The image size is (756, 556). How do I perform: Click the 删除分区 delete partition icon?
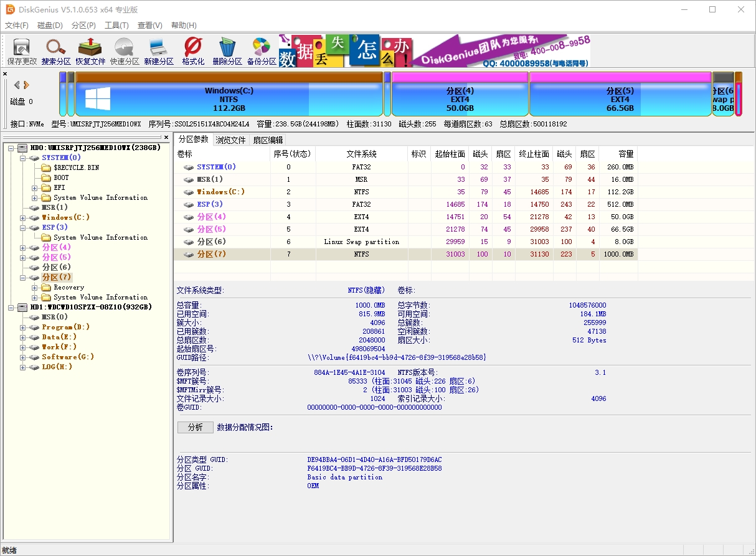tap(227, 51)
